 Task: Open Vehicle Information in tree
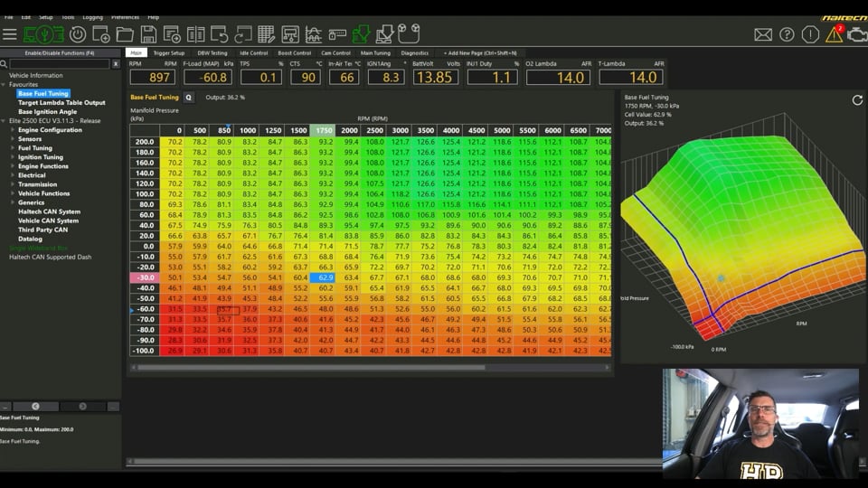pos(36,75)
